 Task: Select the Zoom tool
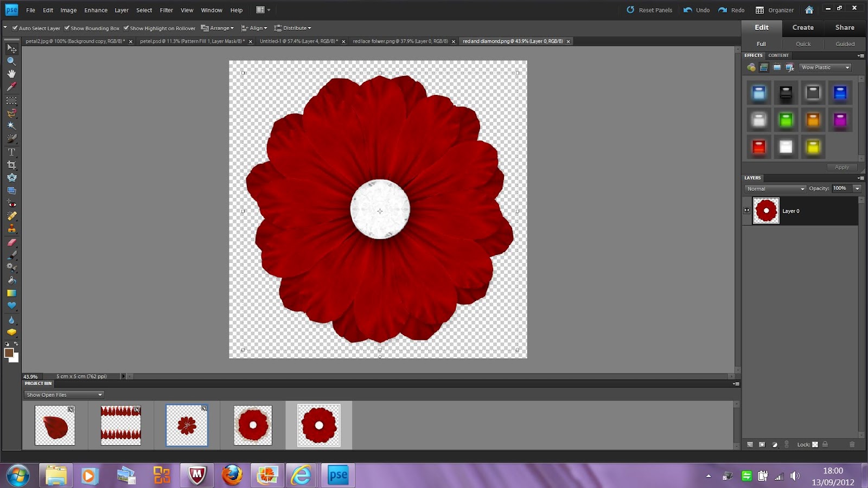coord(11,61)
